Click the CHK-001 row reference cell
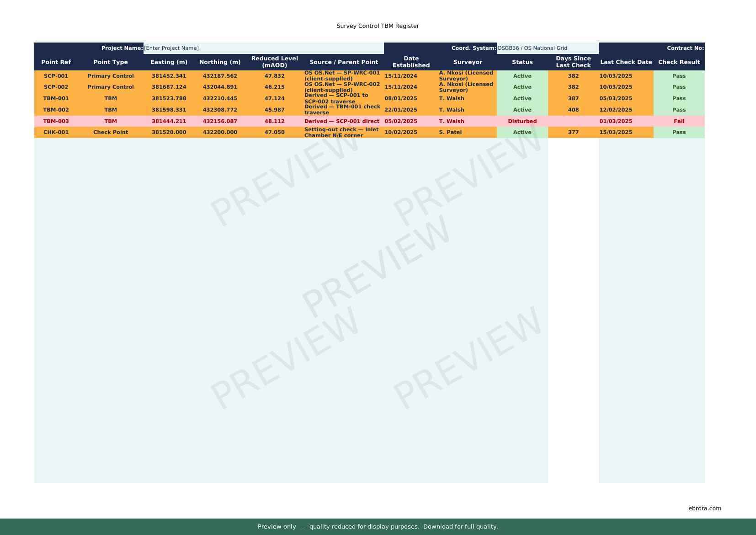This screenshot has width=756, height=535. click(x=56, y=132)
